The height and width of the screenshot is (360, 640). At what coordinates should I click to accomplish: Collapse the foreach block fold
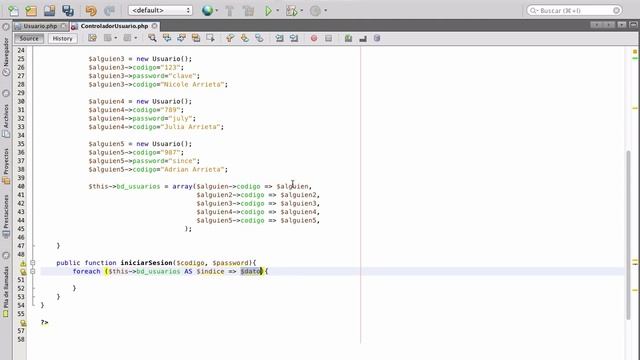coord(33,271)
